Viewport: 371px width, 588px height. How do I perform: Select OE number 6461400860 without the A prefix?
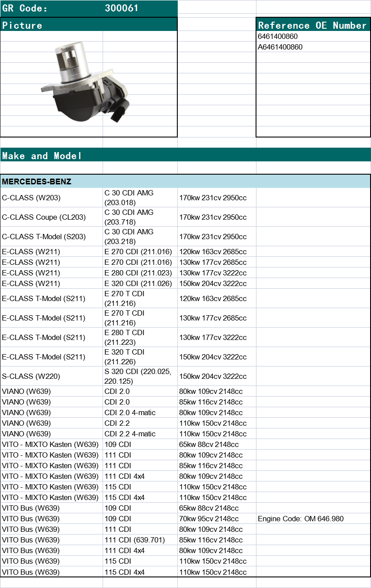pos(278,36)
